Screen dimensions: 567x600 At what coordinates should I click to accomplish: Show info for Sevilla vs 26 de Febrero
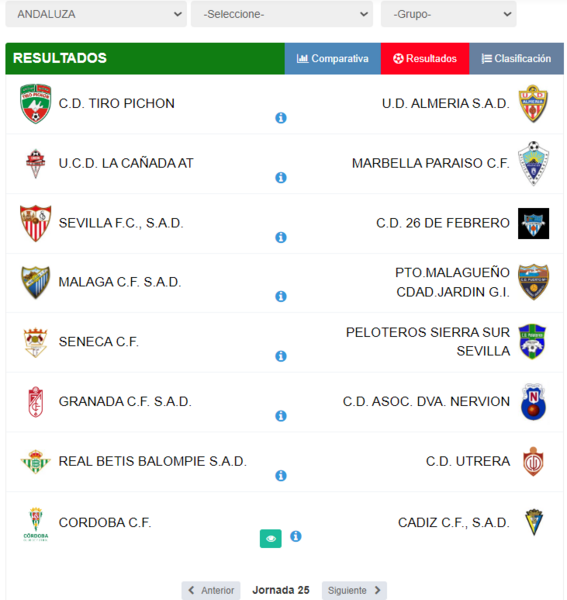(281, 237)
